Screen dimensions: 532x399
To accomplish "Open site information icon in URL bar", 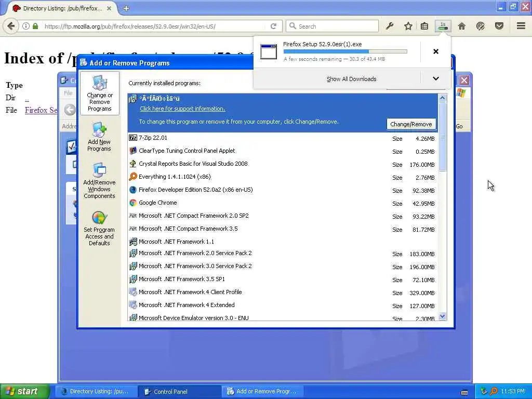I will point(26,26).
